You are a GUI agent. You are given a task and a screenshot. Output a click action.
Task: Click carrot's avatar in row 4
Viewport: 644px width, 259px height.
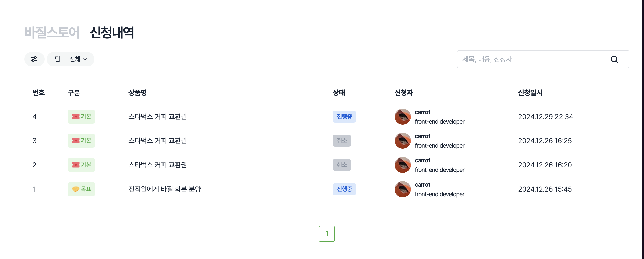pyautogui.click(x=402, y=117)
